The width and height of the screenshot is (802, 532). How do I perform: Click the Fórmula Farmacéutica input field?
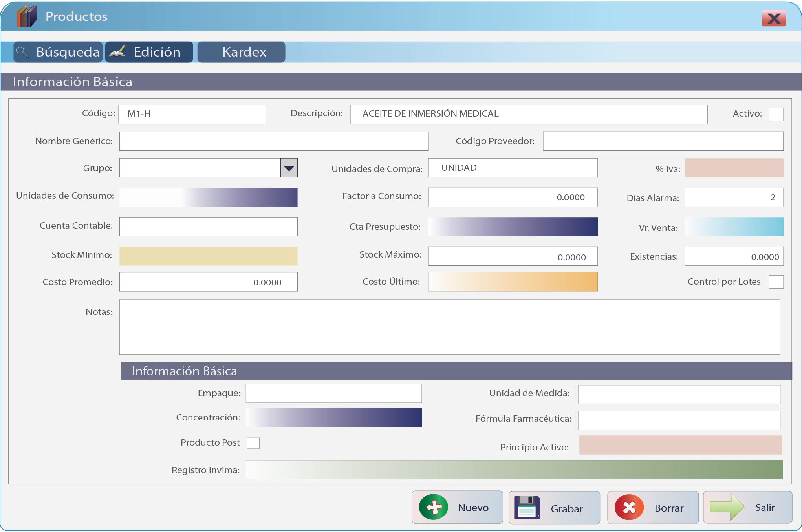click(x=679, y=420)
